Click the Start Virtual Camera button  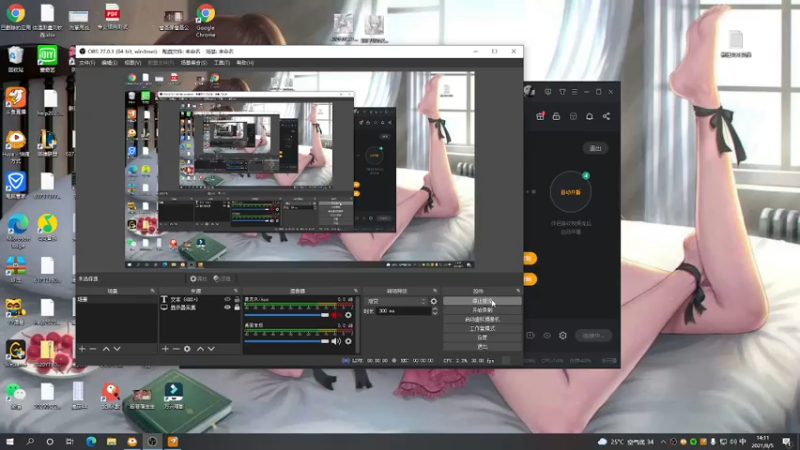tap(482, 319)
